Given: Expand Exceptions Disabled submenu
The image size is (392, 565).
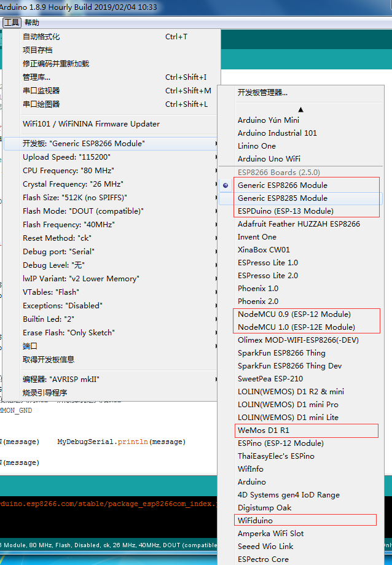Looking at the screenshot, I should (x=111, y=306).
